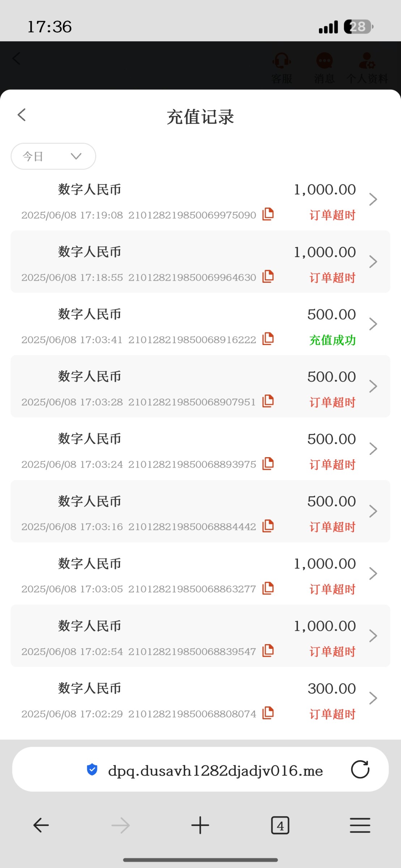
Task: Copy the successful order number 68916222
Action: tap(268, 339)
